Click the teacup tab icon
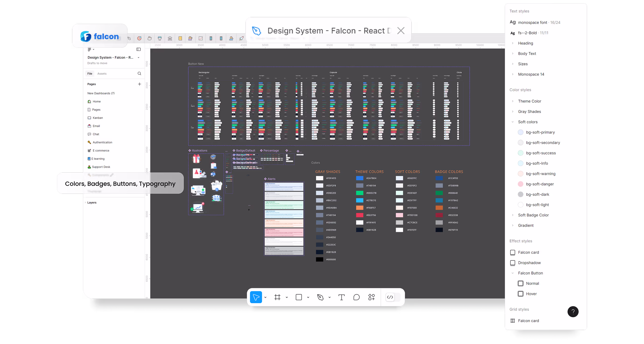The image size is (644, 344). [x=150, y=38]
